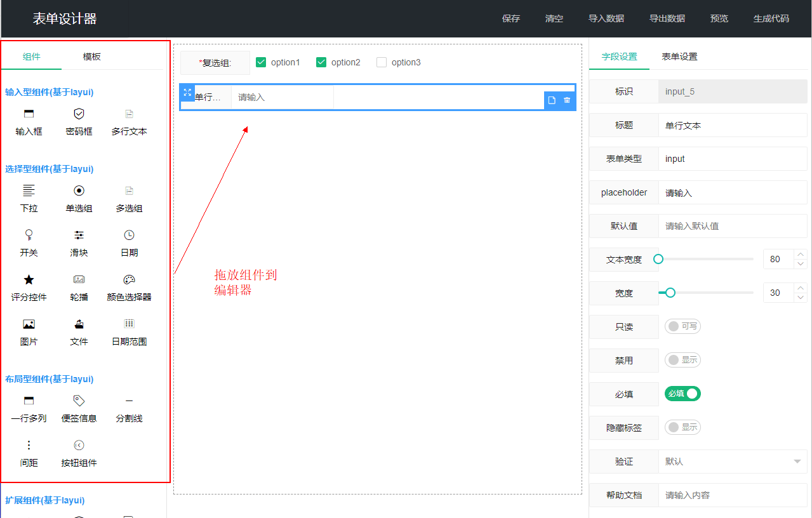Pick the 滑块 slider component icon
This screenshot has width=812, height=518.
point(79,235)
